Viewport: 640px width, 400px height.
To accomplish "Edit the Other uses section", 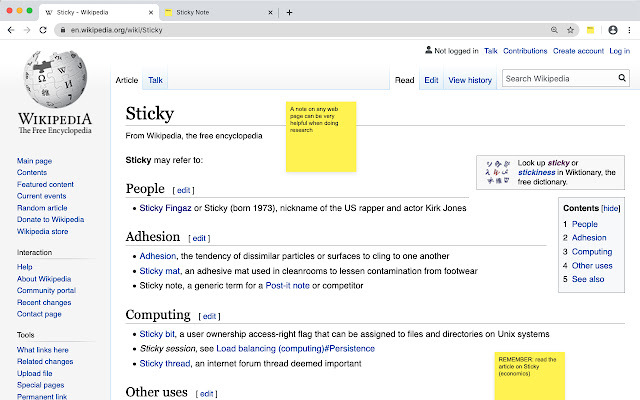I will [x=207, y=394].
